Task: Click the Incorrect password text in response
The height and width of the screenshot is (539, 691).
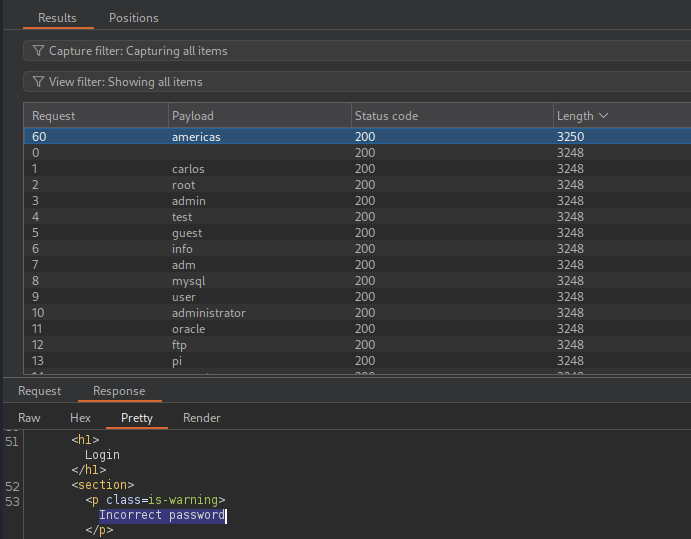Action: pos(162,515)
